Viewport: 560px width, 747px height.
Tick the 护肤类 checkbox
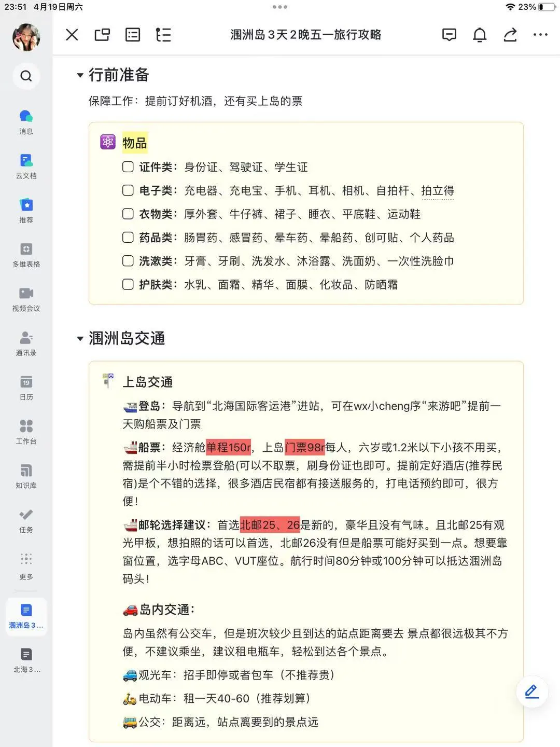[x=127, y=284]
